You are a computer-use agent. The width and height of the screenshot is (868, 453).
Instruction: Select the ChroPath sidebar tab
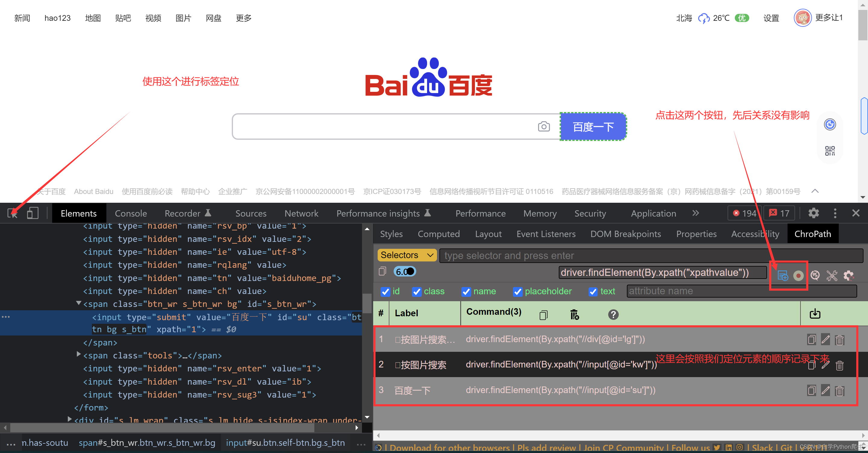click(813, 234)
